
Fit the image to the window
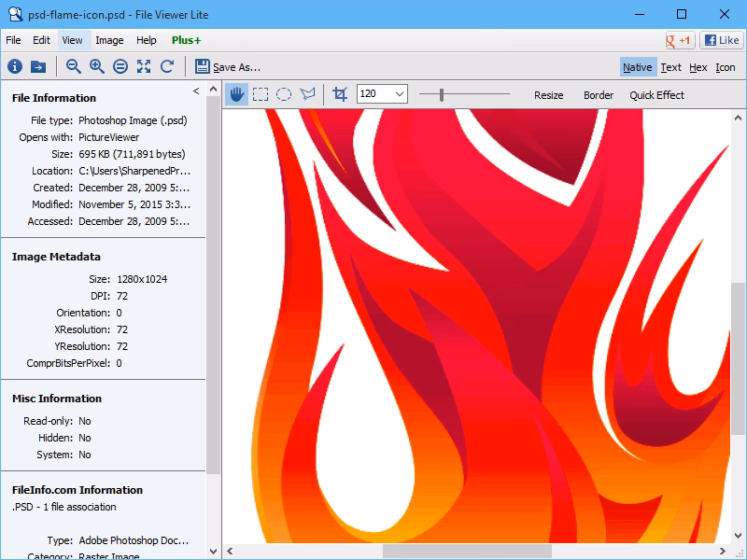(x=143, y=66)
